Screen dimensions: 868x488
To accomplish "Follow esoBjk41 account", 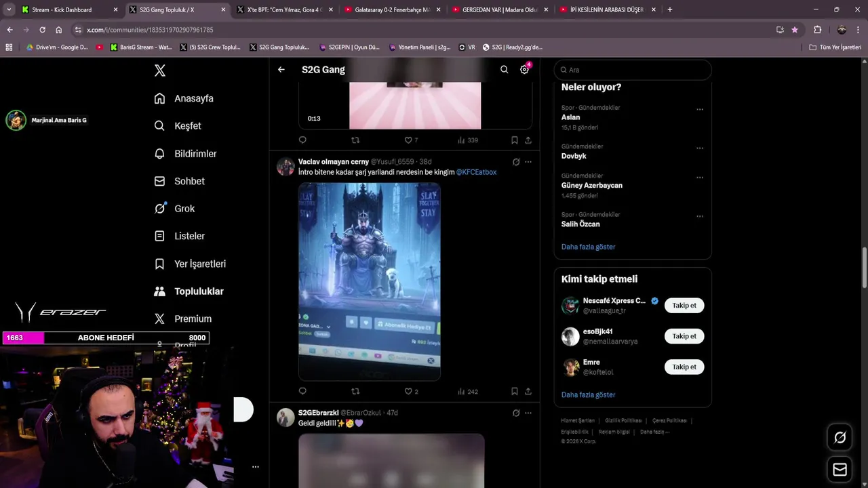I will tap(684, 336).
